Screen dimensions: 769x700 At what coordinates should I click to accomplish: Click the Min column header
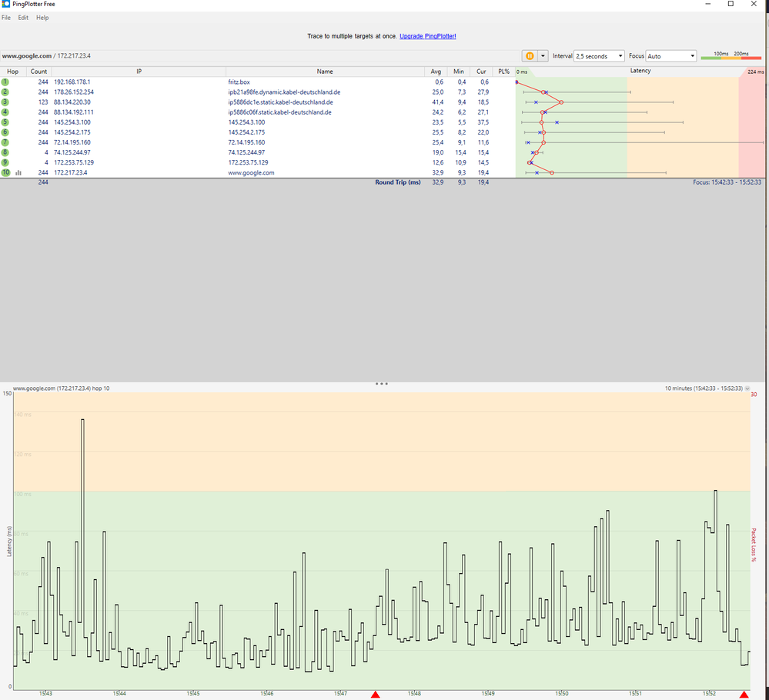tap(459, 72)
